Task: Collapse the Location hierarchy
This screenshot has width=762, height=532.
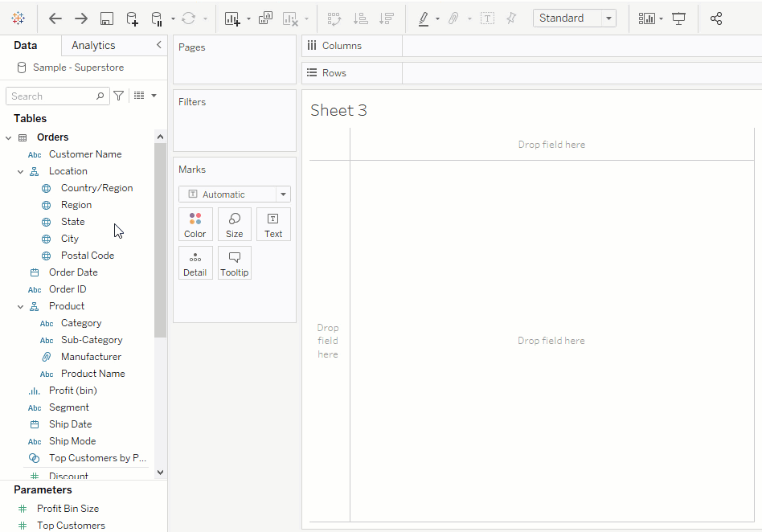Action: [21, 171]
